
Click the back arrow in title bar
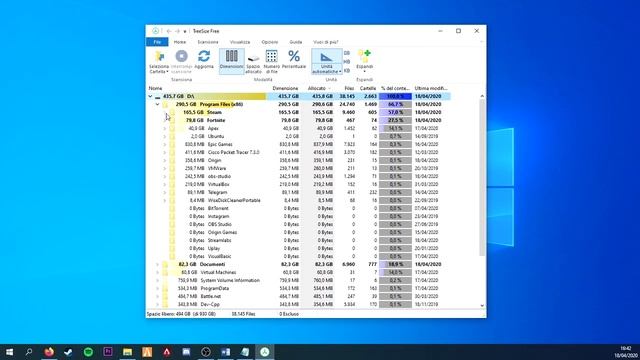click(x=169, y=31)
